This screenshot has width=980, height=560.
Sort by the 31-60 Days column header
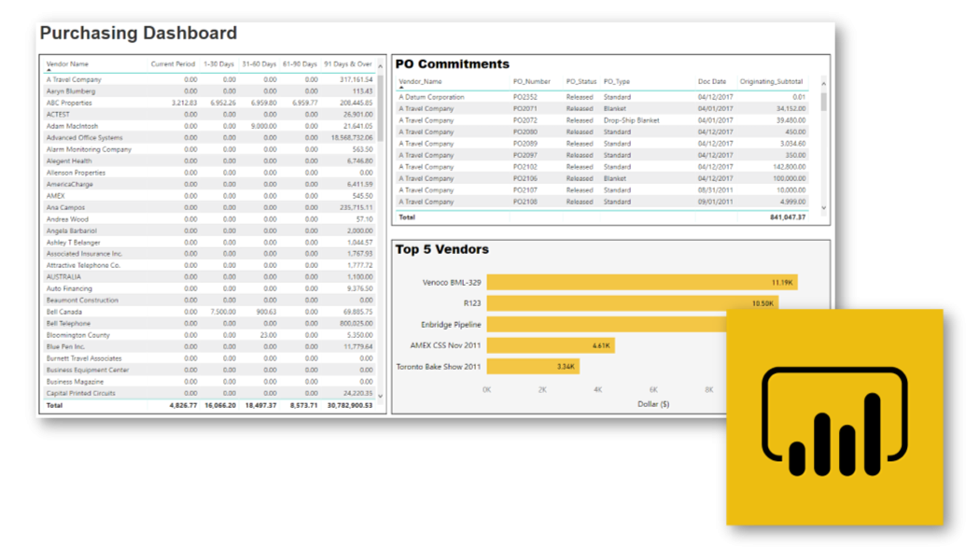point(259,63)
